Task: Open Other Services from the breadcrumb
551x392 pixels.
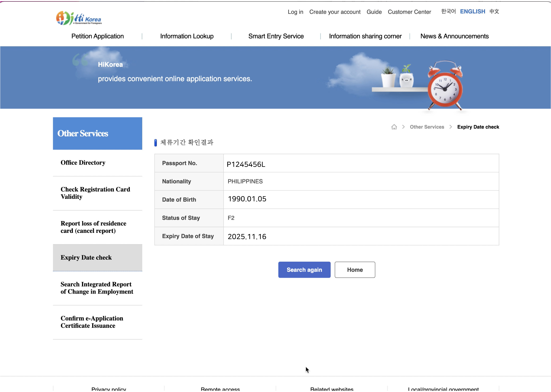Action: click(x=427, y=127)
